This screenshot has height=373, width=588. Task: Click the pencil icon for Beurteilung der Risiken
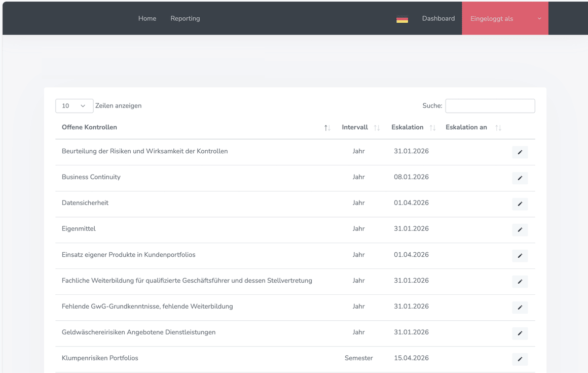tap(520, 152)
